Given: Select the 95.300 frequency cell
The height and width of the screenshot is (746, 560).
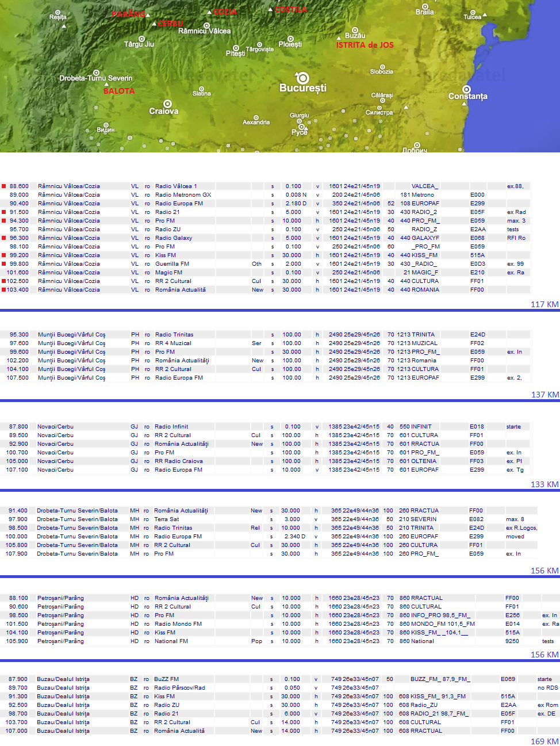Looking at the screenshot, I should click(x=19, y=335).
